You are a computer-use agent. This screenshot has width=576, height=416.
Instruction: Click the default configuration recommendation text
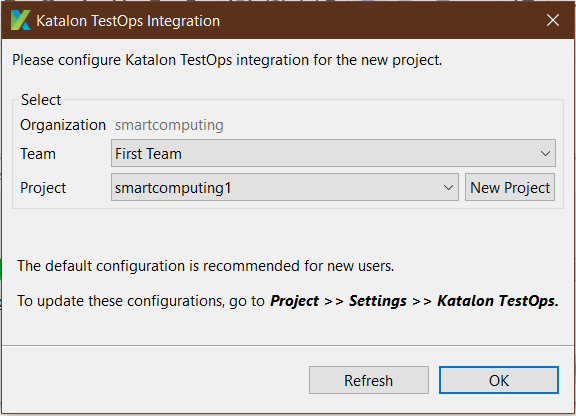coord(206,266)
